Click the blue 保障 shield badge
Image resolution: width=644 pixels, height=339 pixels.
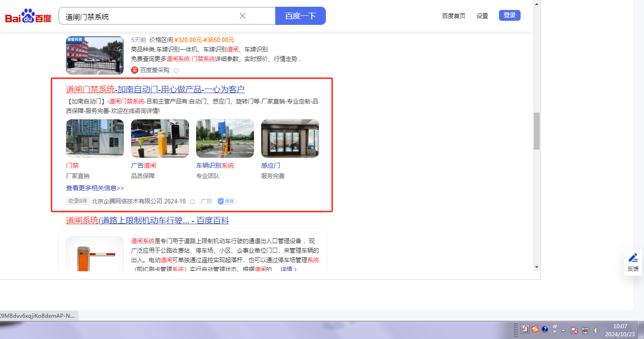click(227, 201)
